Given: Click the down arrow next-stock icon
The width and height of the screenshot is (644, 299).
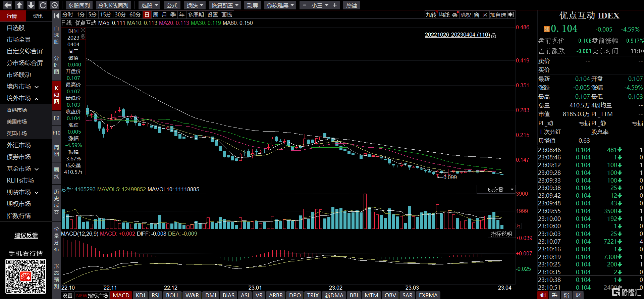Looking at the screenshot, I should [31, 5].
